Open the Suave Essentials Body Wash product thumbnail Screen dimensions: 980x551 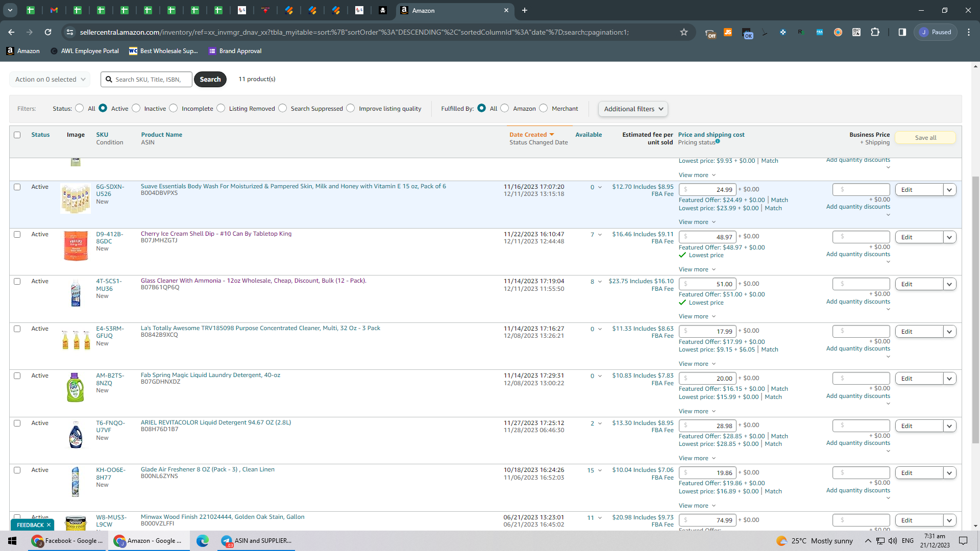[x=76, y=198]
